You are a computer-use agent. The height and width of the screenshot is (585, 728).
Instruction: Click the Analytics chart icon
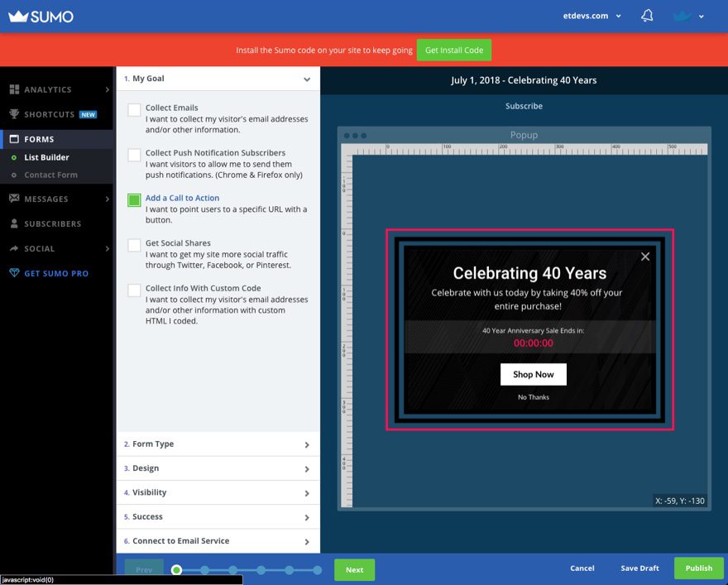pos(14,89)
